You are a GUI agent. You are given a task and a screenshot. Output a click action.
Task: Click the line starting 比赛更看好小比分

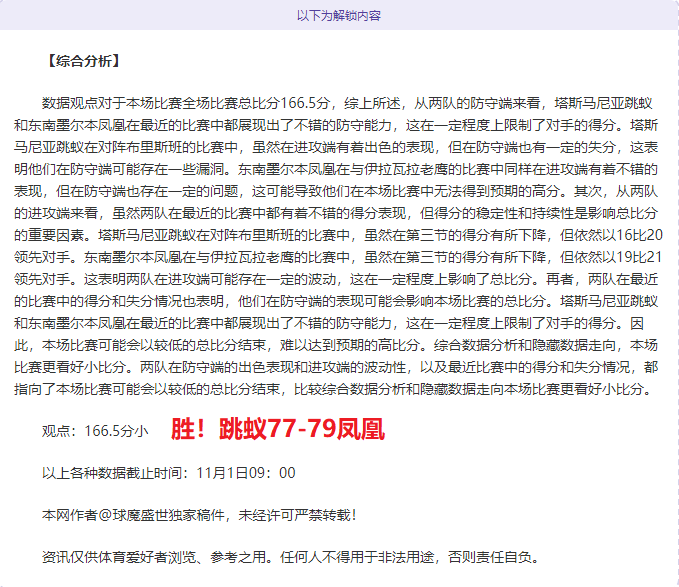pyautogui.click(x=336, y=367)
